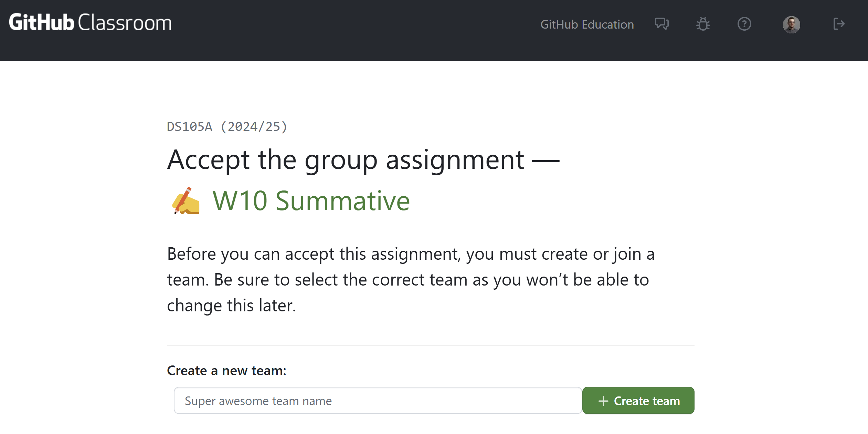The height and width of the screenshot is (434, 868).
Task: Open the W10 Summative assignment link
Action: coord(311,201)
